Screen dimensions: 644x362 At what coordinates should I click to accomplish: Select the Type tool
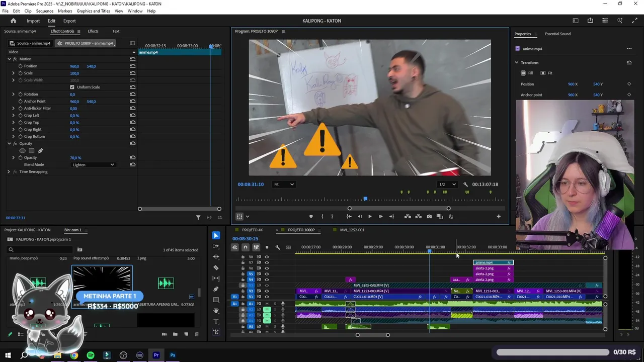coord(216,321)
